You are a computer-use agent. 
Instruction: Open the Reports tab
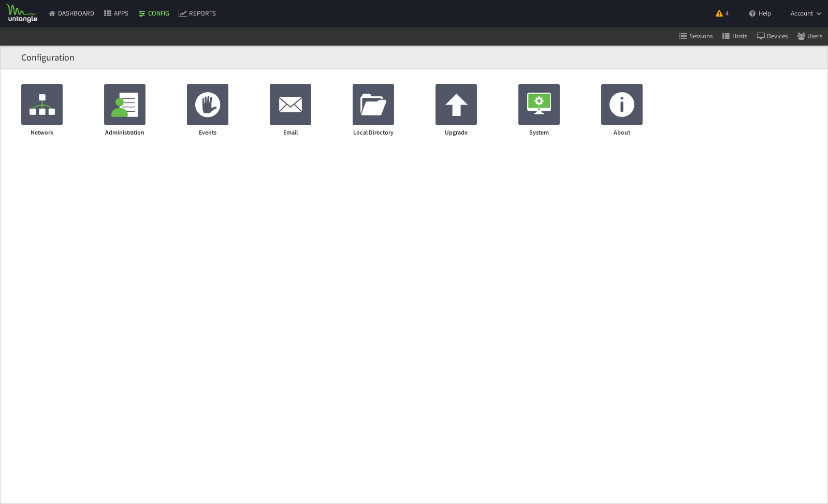(197, 13)
